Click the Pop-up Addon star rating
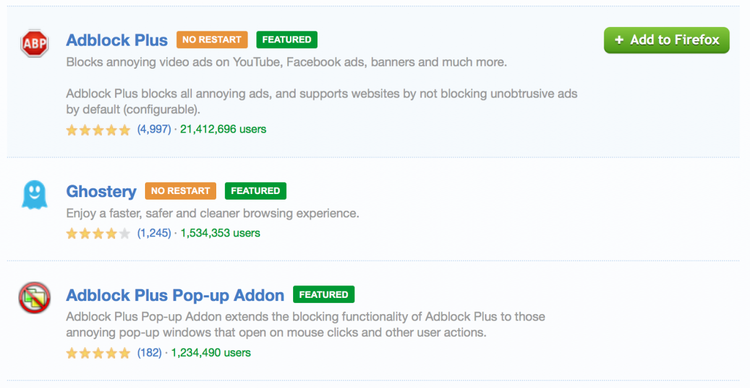The height and width of the screenshot is (388, 750). point(98,353)
